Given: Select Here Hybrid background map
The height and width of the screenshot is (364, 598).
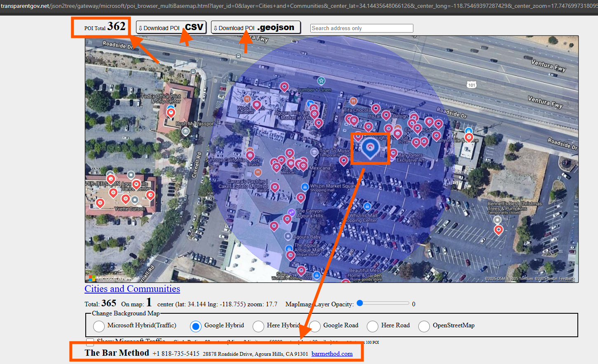Looking at the screenshot, I should (x=258, y=326).
